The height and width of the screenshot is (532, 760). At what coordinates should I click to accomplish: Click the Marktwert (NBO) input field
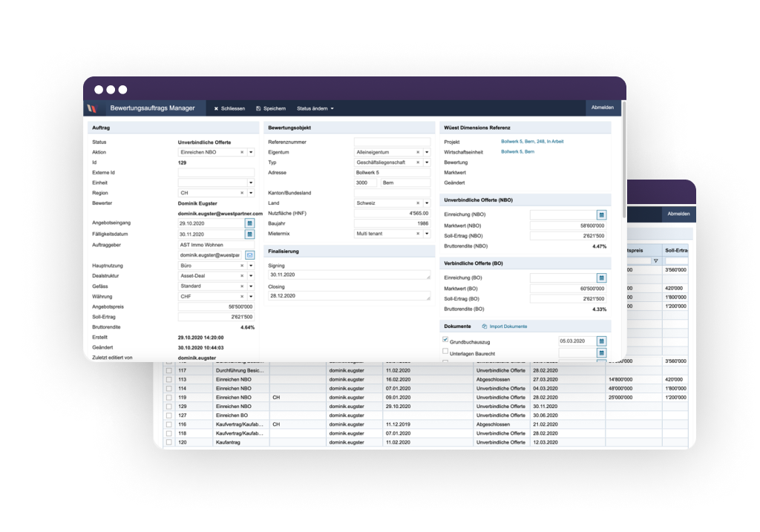point(568,226)
